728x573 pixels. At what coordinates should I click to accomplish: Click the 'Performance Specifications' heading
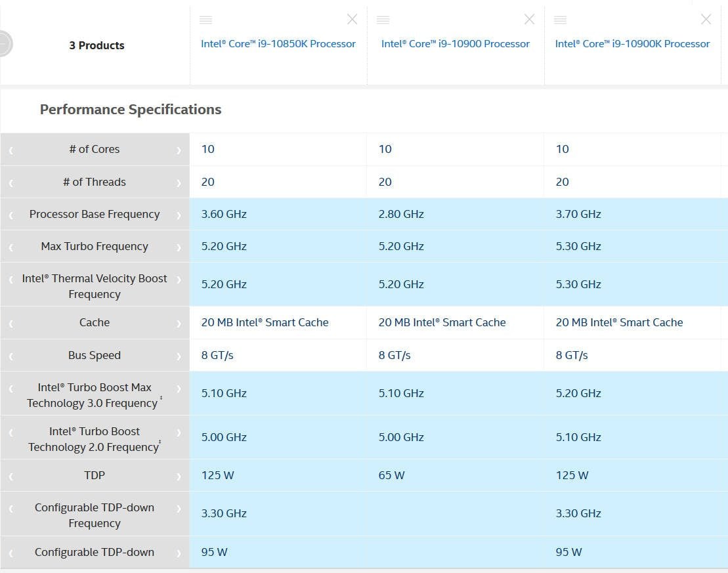(x=131, y=110)
